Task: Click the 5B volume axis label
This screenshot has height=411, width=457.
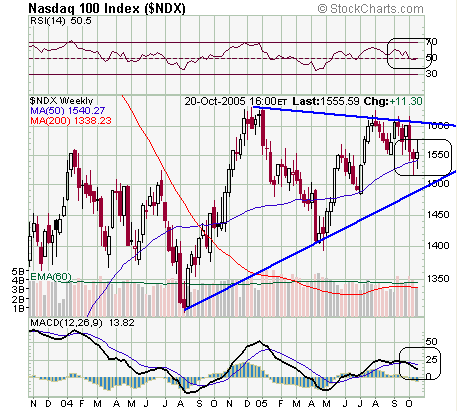Action: 19,271
